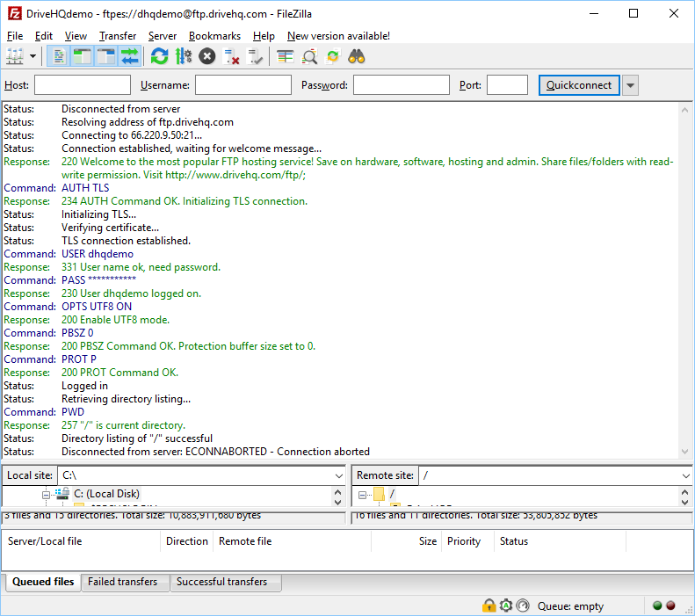Open Quickconnect history dropdown
The image size is (695, 616).
pos(630,85)
